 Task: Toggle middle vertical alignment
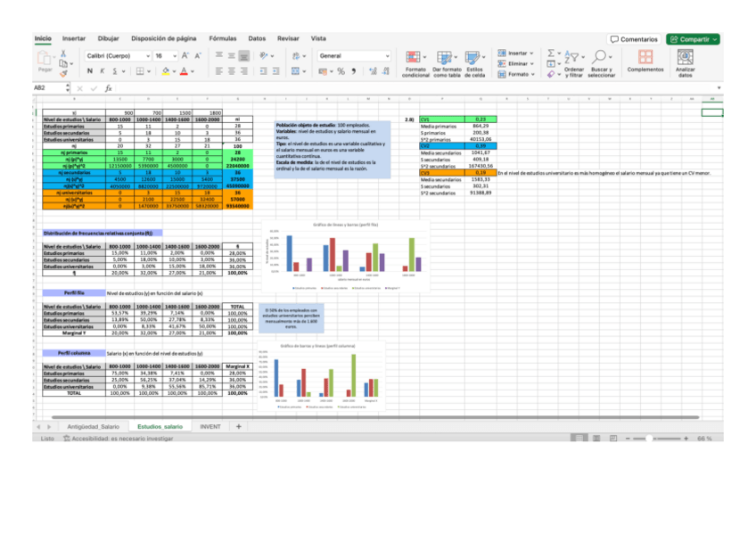[232, 56]
